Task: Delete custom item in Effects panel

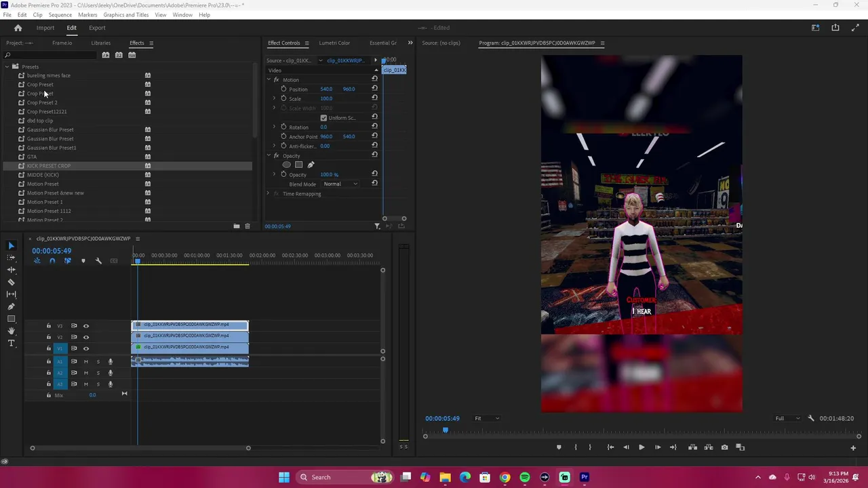Action: pos(248,226)
